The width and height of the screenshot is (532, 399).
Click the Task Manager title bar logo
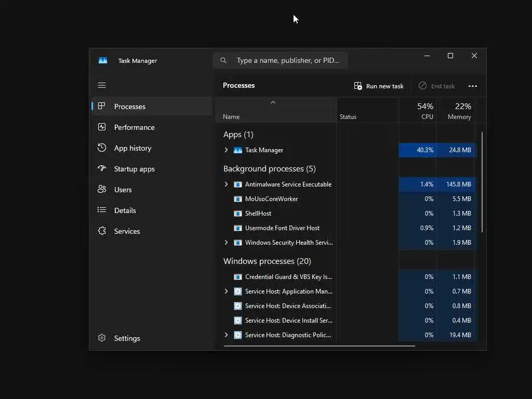103,60
